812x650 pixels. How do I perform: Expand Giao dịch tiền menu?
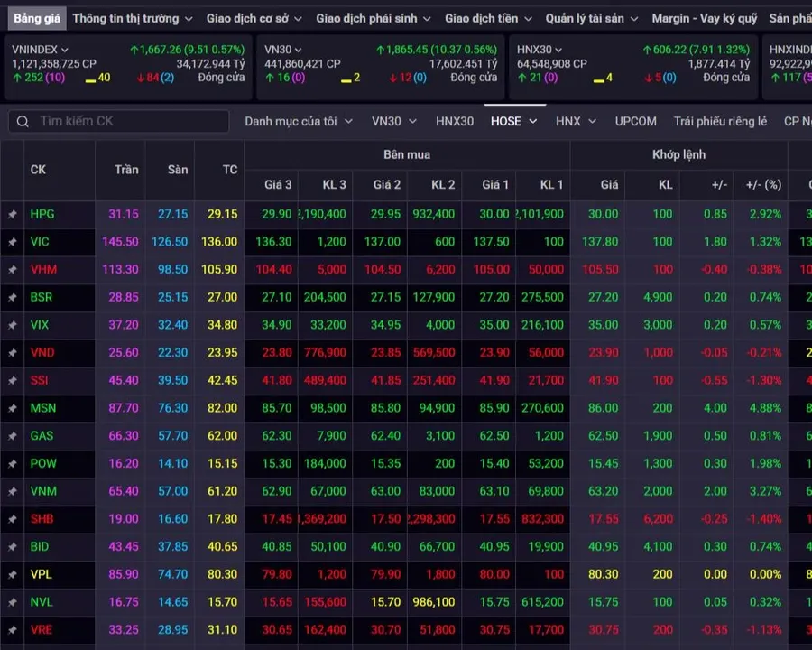click(x=488, y=19)
